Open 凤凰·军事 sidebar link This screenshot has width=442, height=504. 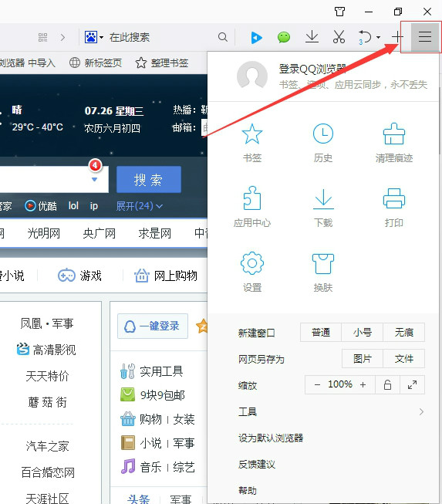click(x=47, y=323)
